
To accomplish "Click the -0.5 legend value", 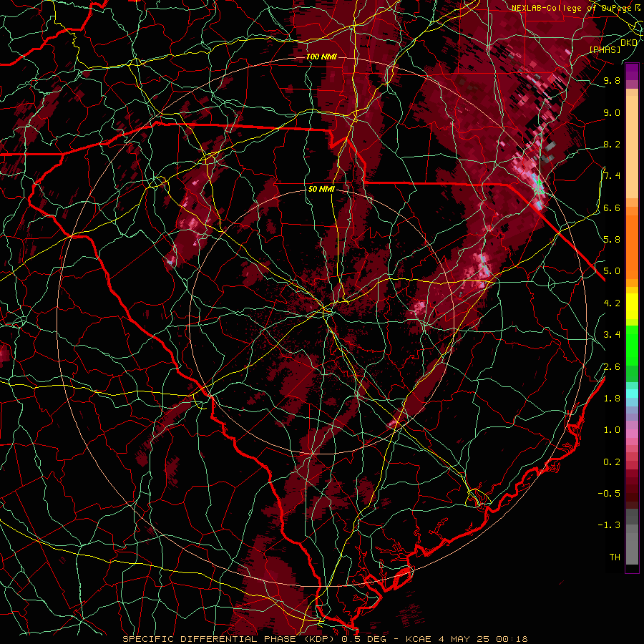I will click(609, 494).
